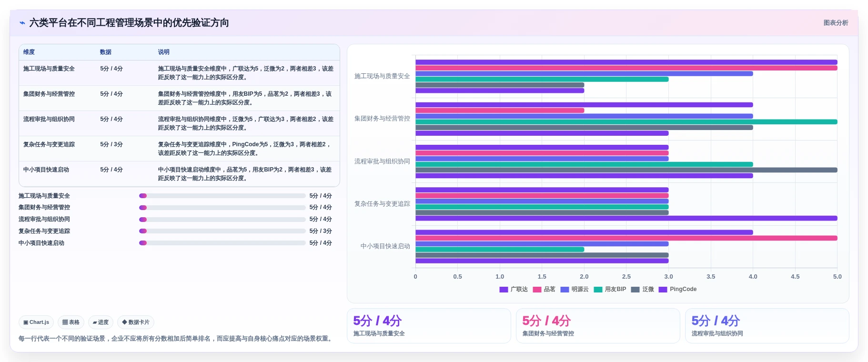Screen dimensions: 868x362
Task: Select the 数据卡片 tag
Action: click(136, 322)
